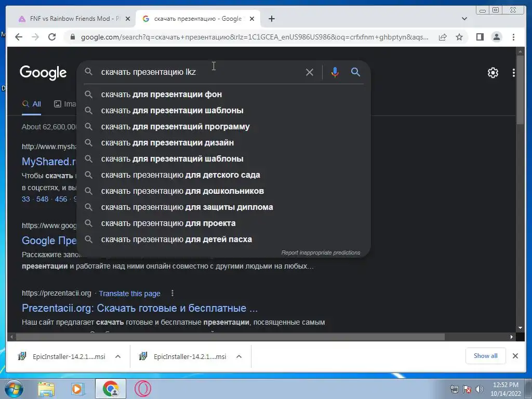Viewport: 532px width, 399px height.
Task: Click the address bar URL
Action: 255,37
